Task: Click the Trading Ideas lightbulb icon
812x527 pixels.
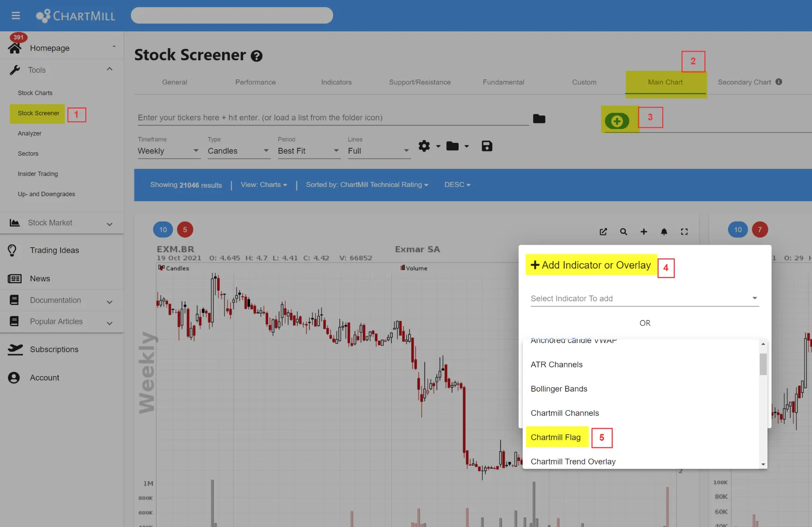Action: tap(12, 250)
